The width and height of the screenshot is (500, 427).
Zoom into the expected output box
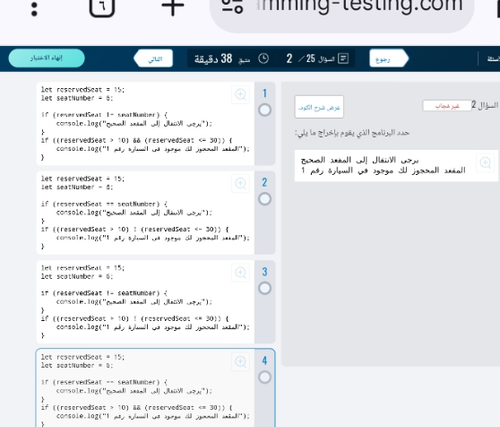click(485, 163)
